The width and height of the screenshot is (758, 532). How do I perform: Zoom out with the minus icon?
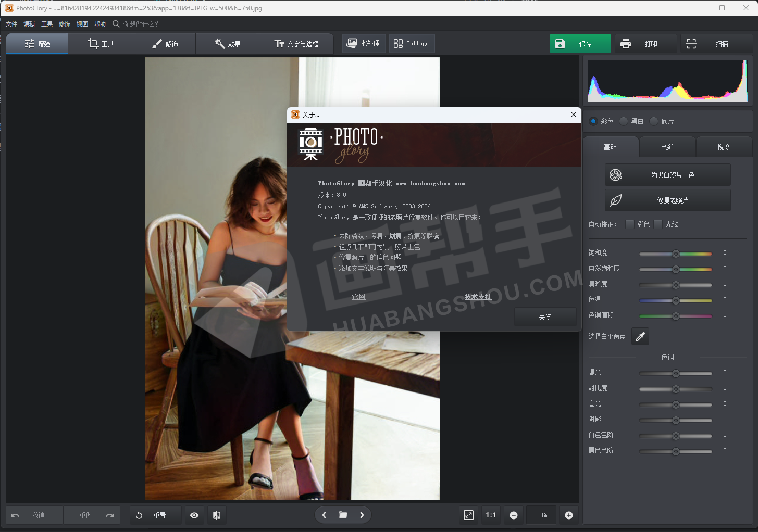(x=514, y=515)
